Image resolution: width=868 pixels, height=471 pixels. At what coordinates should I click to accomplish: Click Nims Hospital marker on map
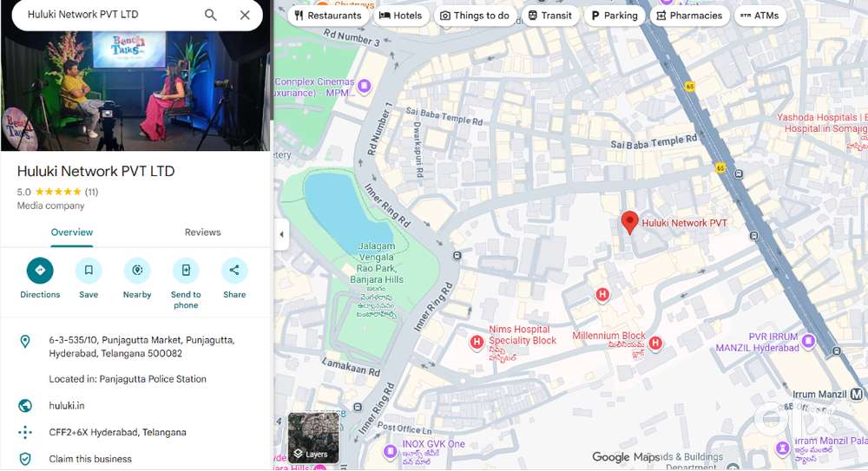477,343
